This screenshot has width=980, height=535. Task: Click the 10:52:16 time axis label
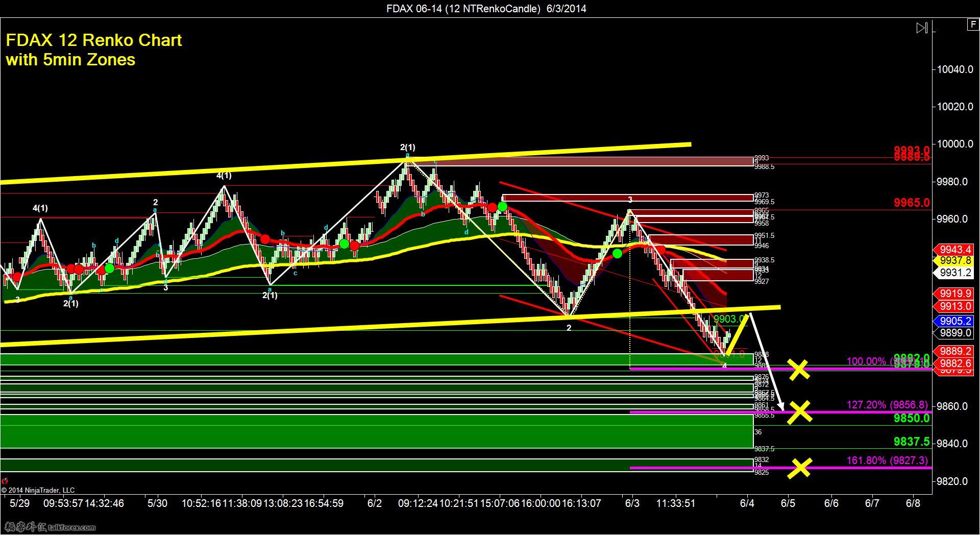201,503
